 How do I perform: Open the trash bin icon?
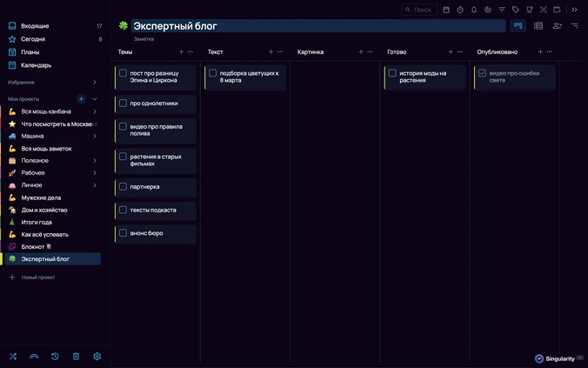tap(77, 357)
